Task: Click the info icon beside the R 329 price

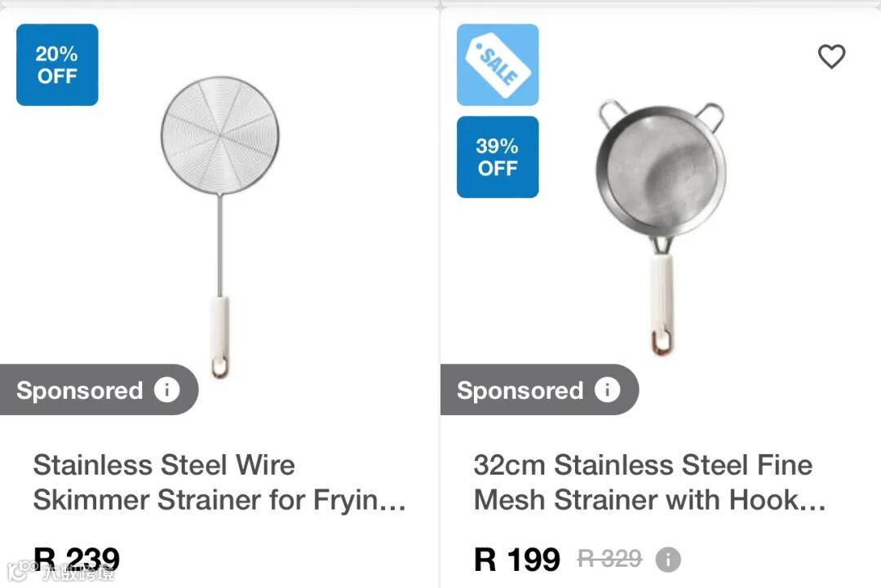Action: (x=668, y=559)
